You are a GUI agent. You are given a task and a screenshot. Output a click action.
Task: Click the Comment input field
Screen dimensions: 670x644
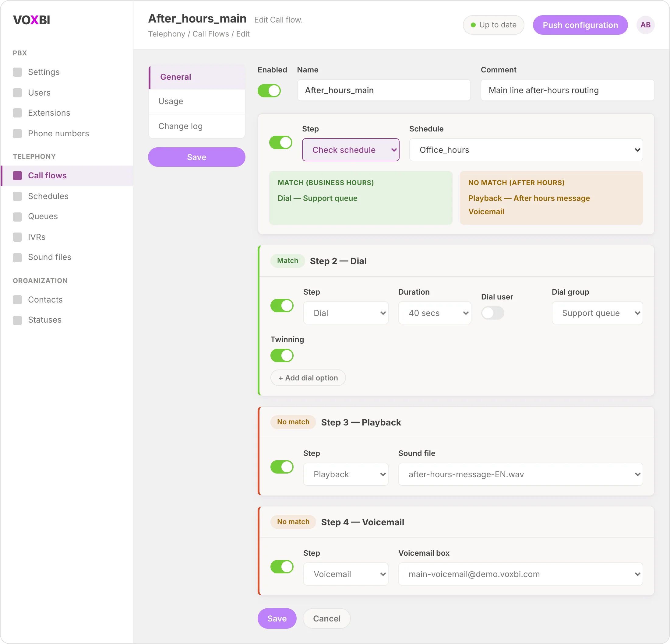[567, 90]
